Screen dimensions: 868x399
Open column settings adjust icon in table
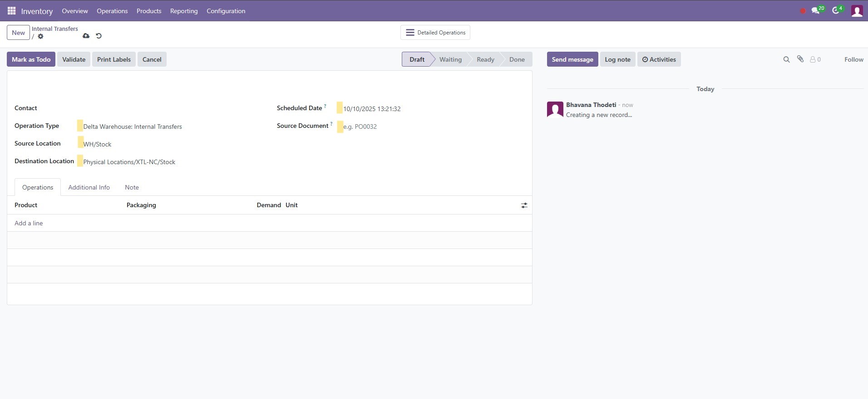(x=524, y=205)
